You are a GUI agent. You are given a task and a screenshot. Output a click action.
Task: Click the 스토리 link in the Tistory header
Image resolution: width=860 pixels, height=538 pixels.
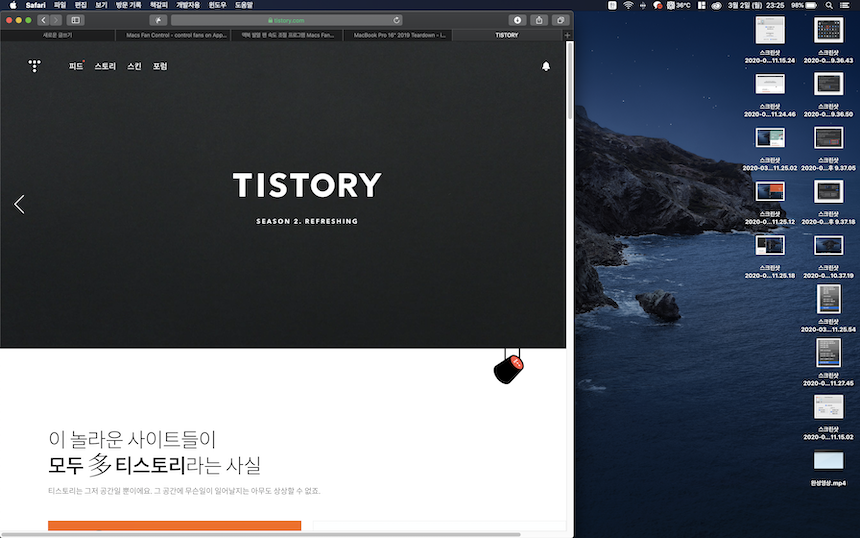[105, 66]
